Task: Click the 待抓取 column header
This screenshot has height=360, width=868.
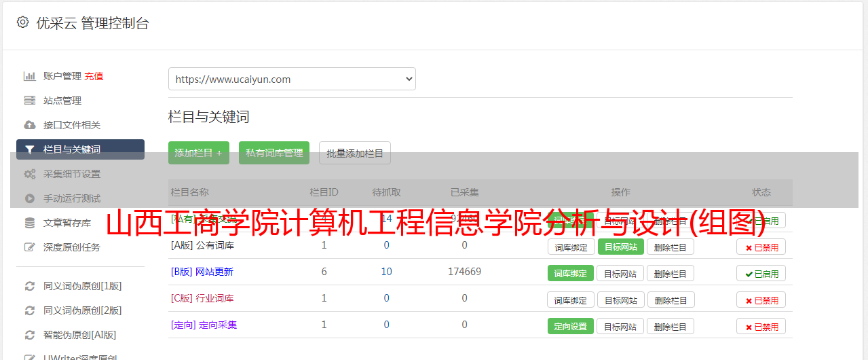Action: (386, 192)
